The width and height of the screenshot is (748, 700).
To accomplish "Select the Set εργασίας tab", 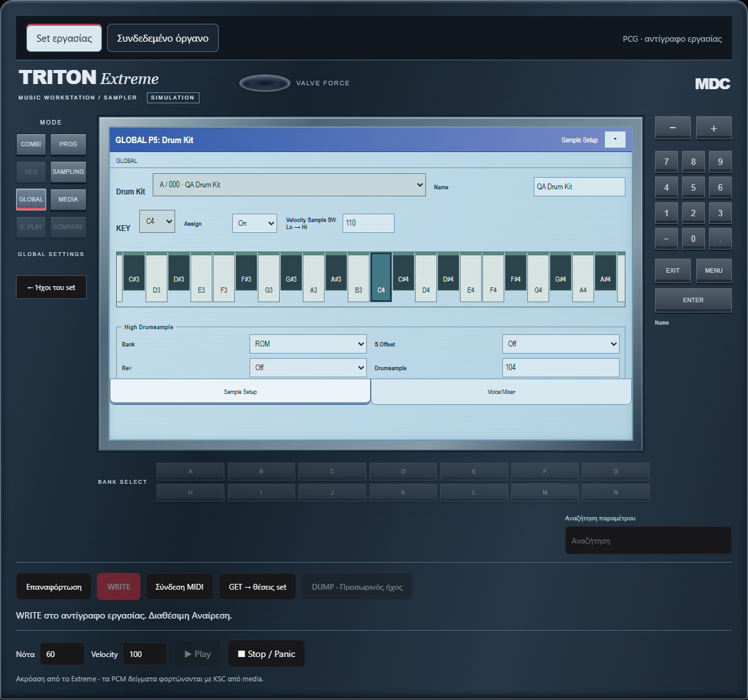I will (x=64, y=38).
